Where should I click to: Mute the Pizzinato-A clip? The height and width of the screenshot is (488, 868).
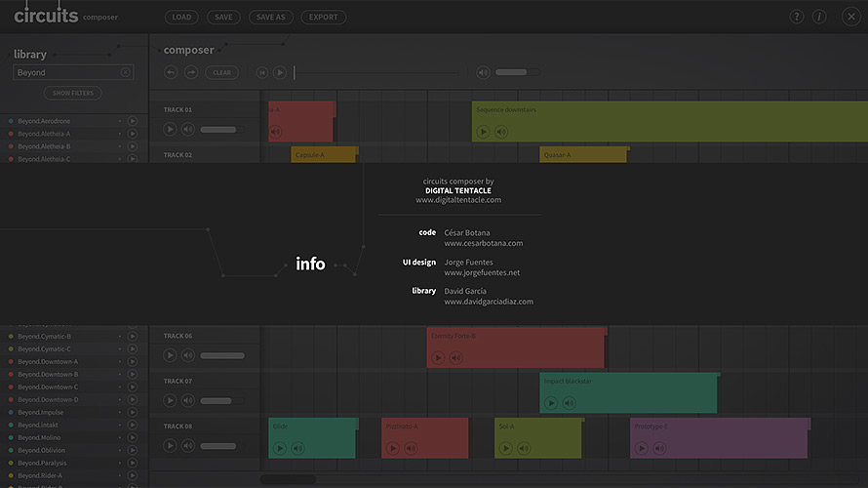pos(411,448)
